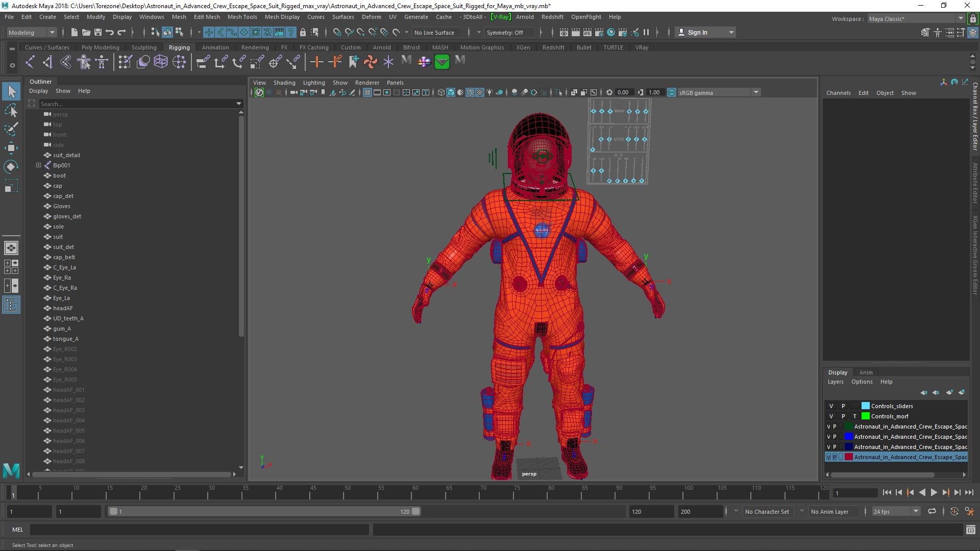
Task: Toggle playback P of Controls_sliders layer
Action: pos(843,406)
